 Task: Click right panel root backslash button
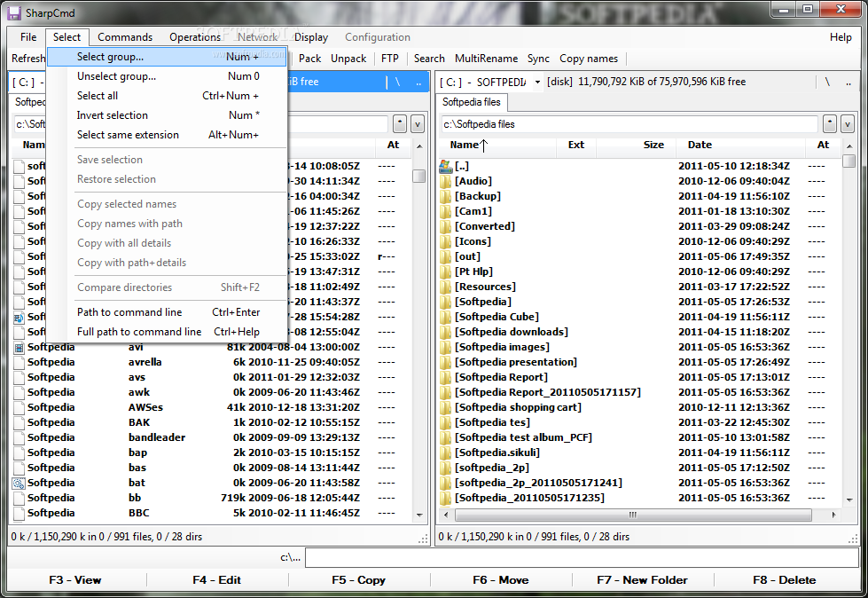click(x=827, y=82)
